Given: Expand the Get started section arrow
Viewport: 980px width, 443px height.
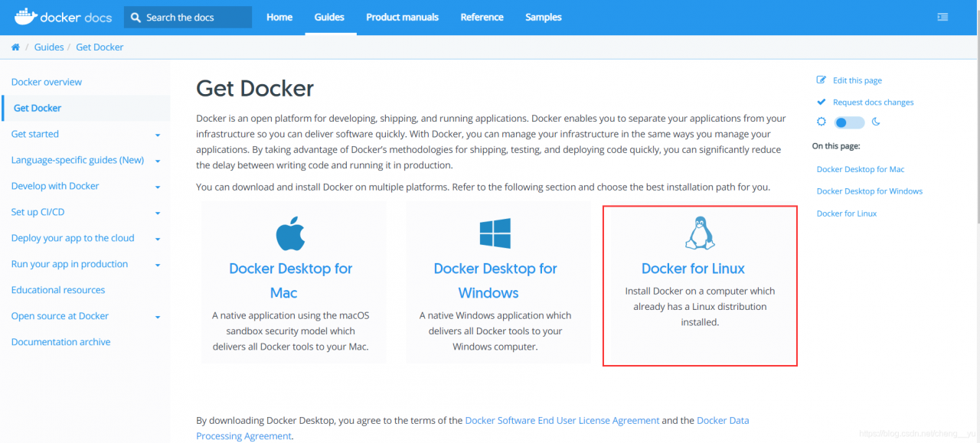Looking at the screenshot, I should point(158,135).
